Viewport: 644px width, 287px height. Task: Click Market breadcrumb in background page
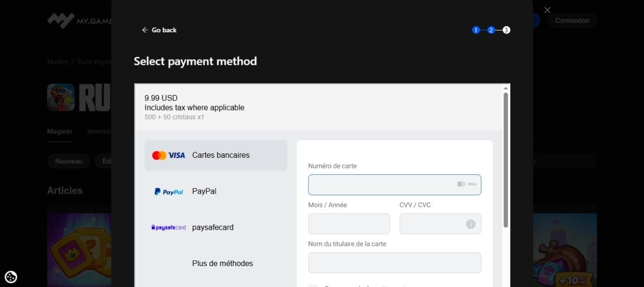click(57, 62)
